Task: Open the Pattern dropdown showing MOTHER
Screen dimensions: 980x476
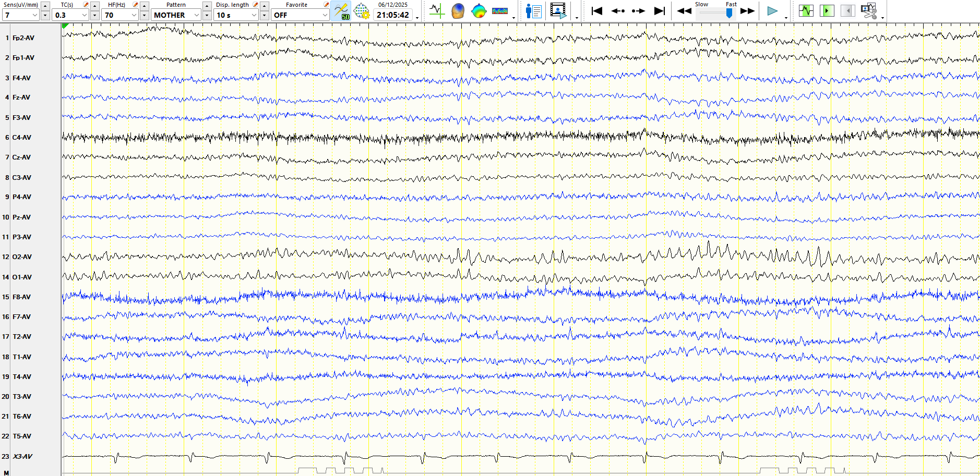Action: (x=196, y=15)
